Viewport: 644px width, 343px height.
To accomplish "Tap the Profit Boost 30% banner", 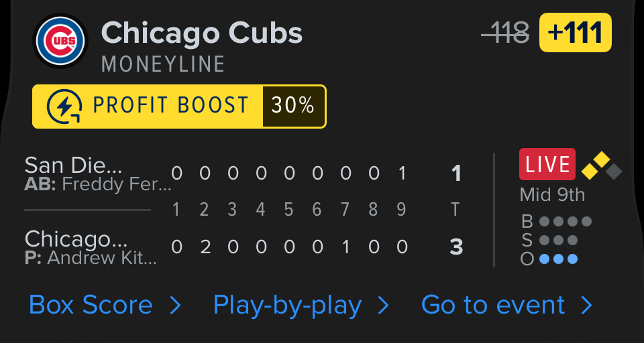I will pyautogui.click(x=179, y=106).
